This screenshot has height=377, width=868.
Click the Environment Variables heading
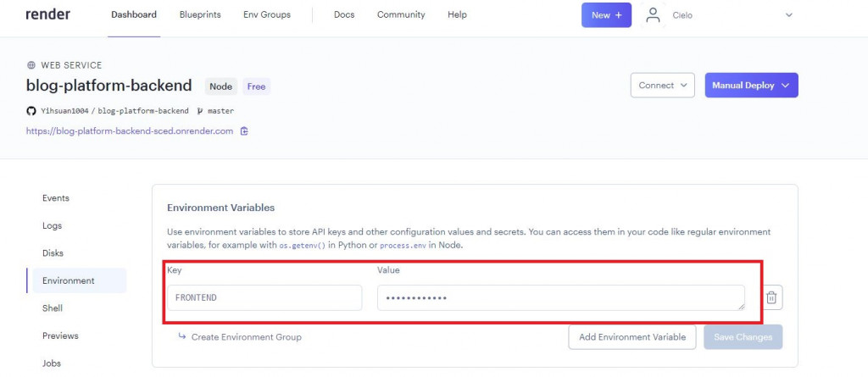(x=220, y=208)
